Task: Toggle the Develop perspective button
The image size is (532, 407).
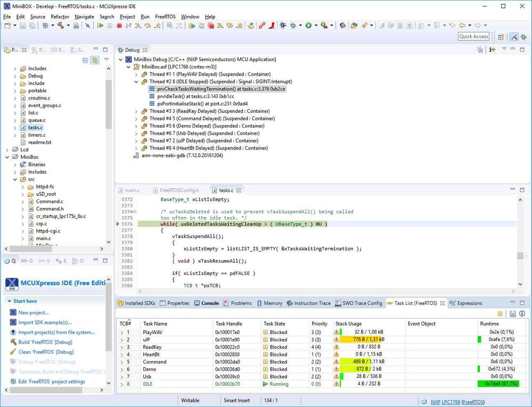Action: tap(514, 37)
